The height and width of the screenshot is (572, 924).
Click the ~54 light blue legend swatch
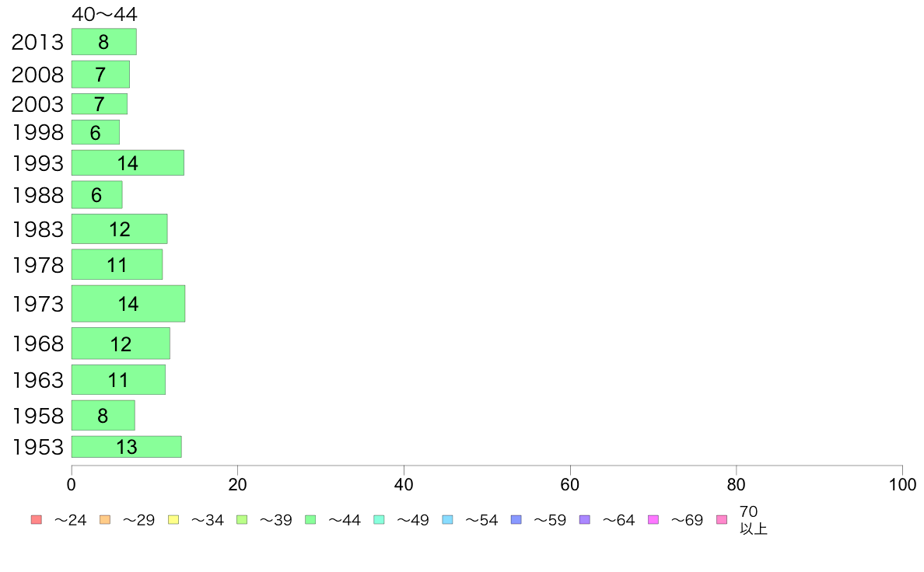pos(447,520)
